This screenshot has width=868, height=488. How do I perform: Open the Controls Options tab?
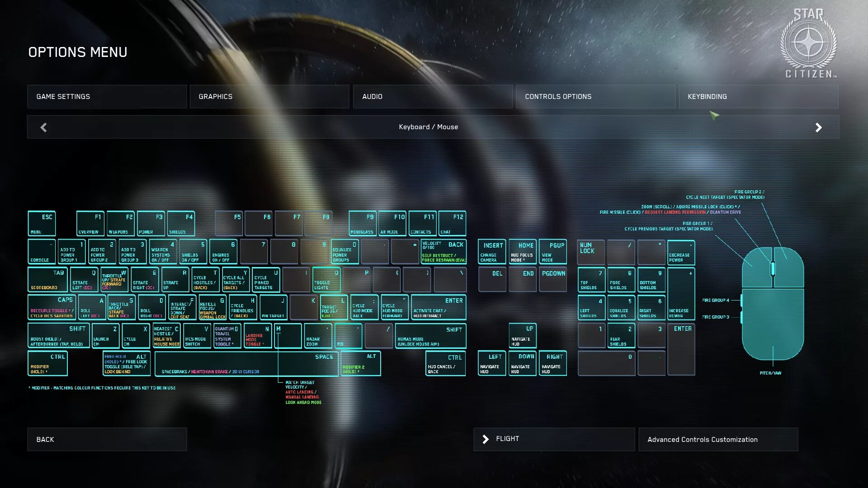[x=595, y=97]
